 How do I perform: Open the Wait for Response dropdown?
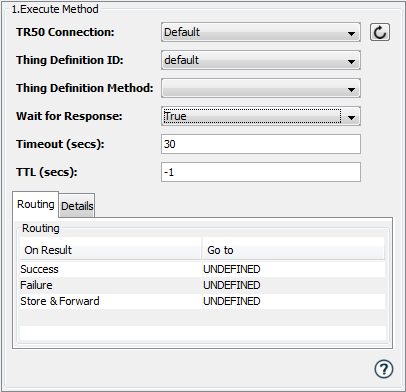click(x=261, y=116)
